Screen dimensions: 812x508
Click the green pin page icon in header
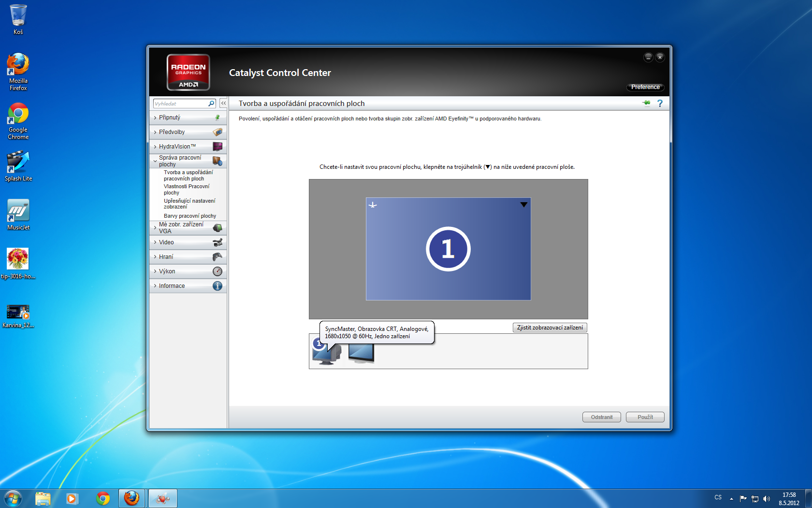pos(646,103)
